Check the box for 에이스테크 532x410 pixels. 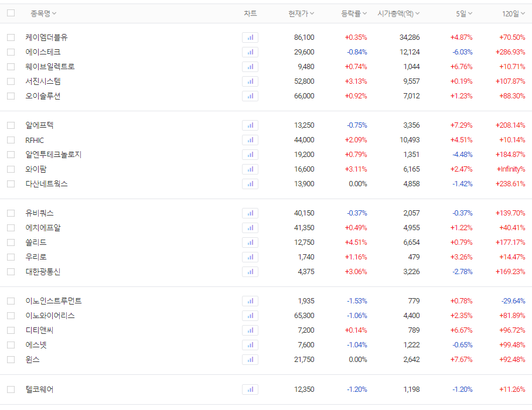click(11, 52)
